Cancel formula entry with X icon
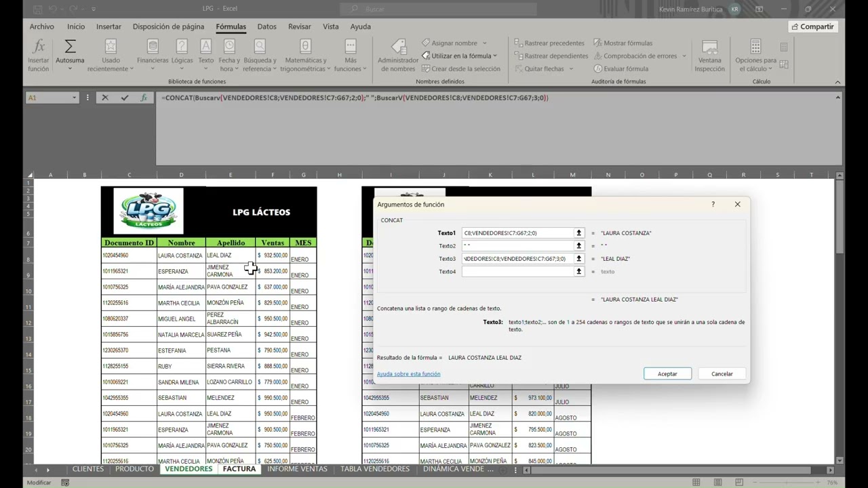This screenshot has width=868, height=488. point(105,98)
